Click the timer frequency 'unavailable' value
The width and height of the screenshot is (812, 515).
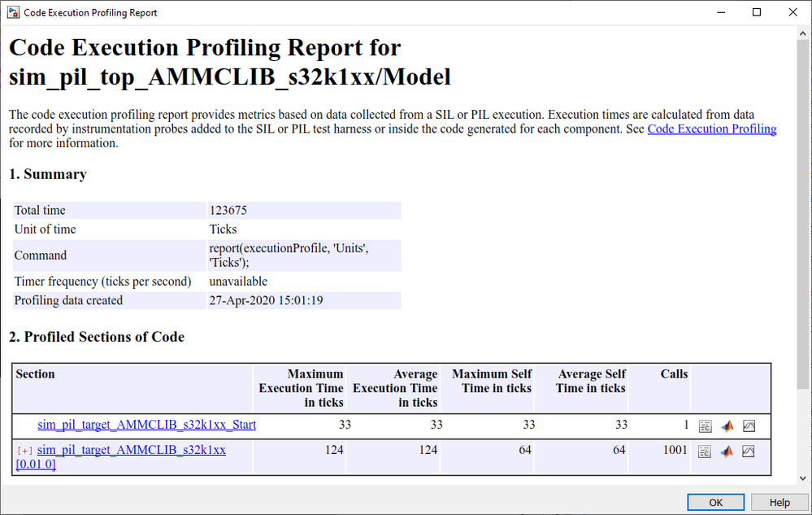click(238, 282)
